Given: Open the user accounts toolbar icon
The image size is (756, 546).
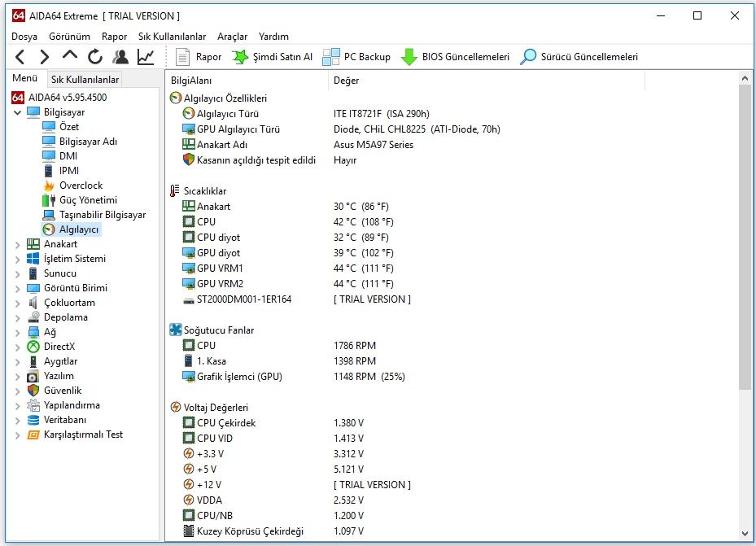Looking at the screenshot, I should click(x=120, y=57).
